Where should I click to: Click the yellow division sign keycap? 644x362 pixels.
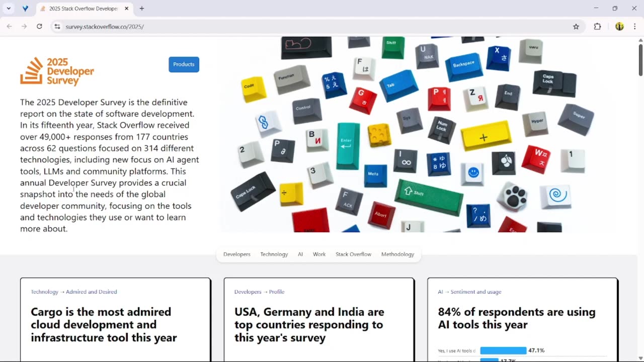pyautogui.click(x=290, y=194)
